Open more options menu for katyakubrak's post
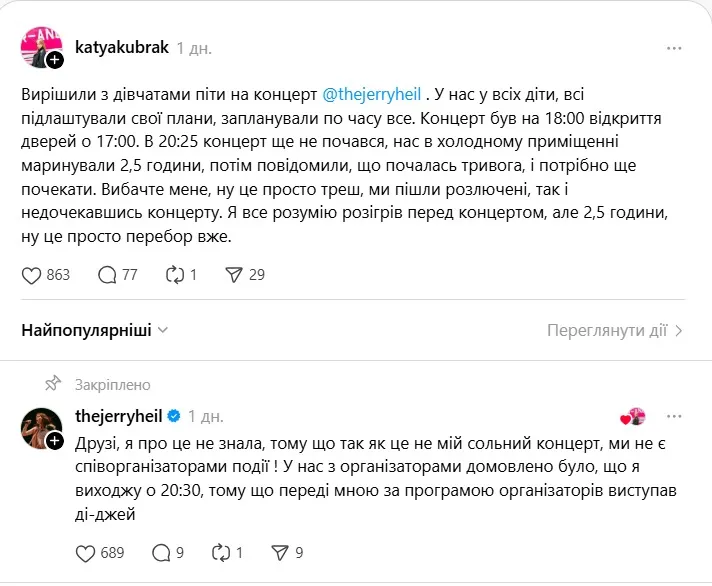Screen dimensions: 712x586 coord(676,47)
